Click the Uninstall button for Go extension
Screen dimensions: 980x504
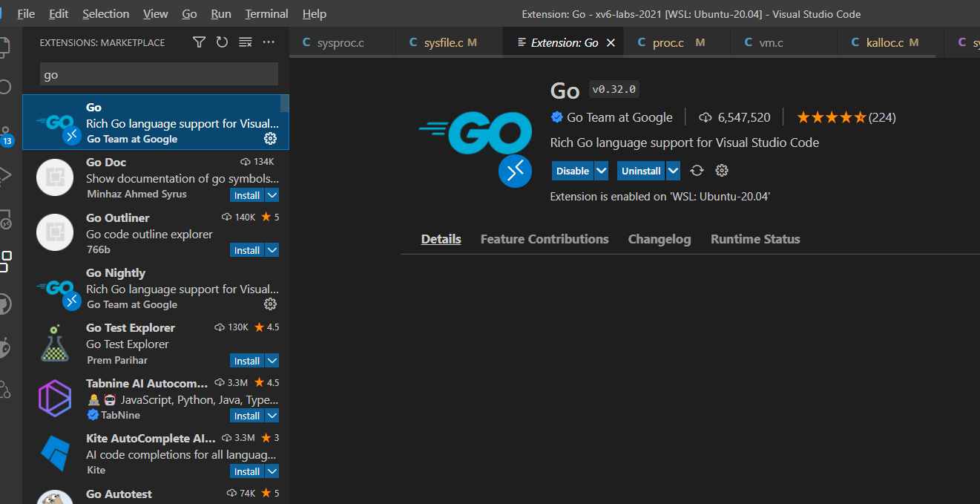click(641, 171)
